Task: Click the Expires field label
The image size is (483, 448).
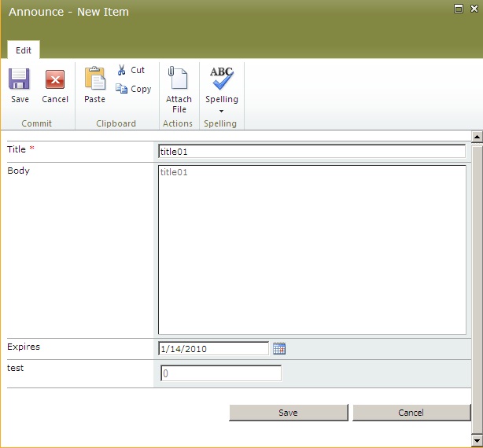Action: coord(24,347)
